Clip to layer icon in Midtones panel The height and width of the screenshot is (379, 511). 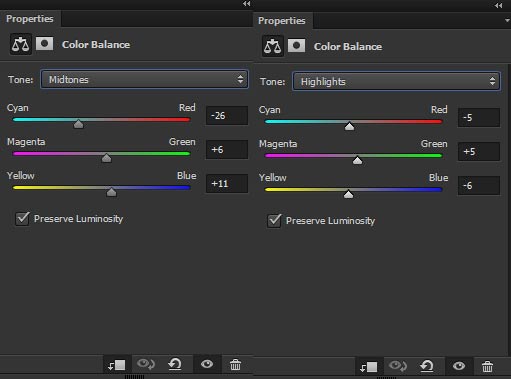tap(117, 365)
